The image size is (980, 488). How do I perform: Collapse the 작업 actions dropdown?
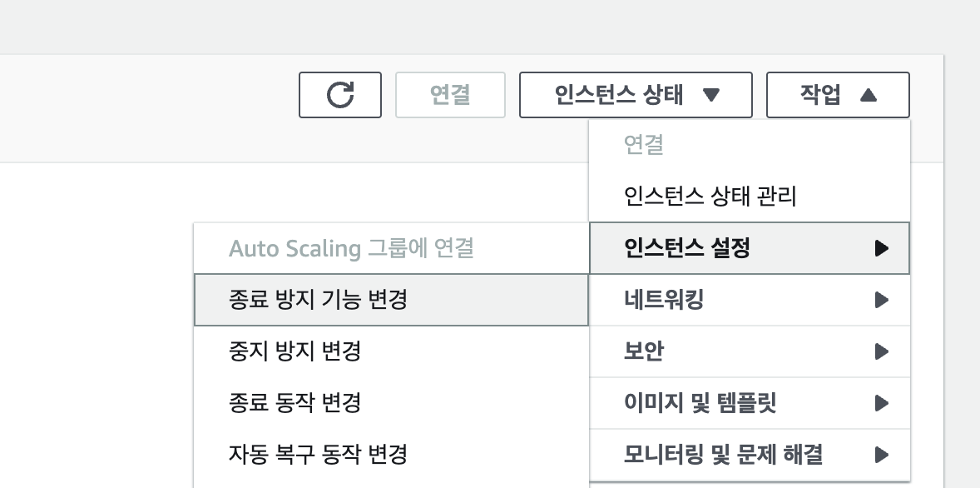coord(838,95)
